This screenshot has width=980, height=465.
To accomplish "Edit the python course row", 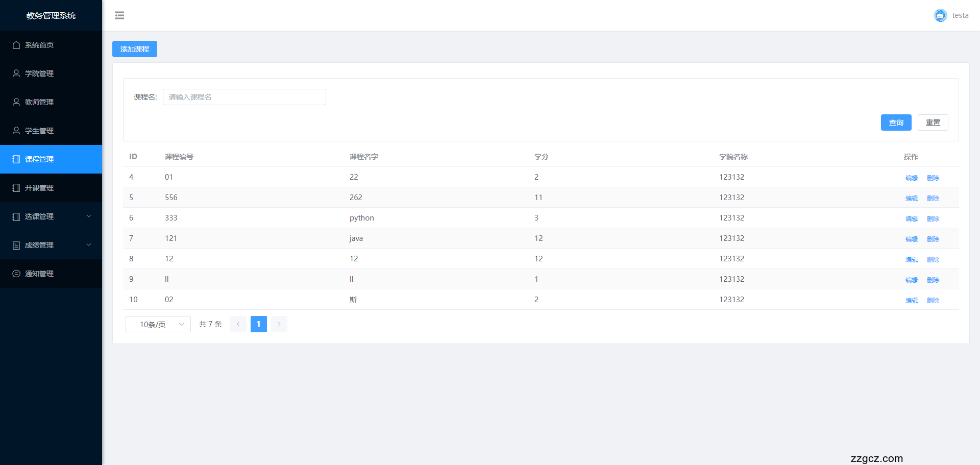I will click(x=911, y=218).
